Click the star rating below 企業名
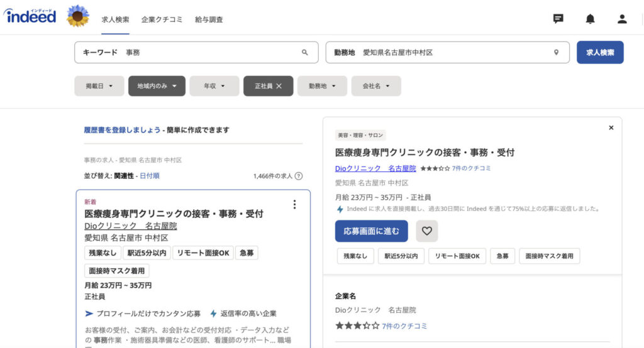The width and height of the screenshot is (644, 348). [357, 325]
